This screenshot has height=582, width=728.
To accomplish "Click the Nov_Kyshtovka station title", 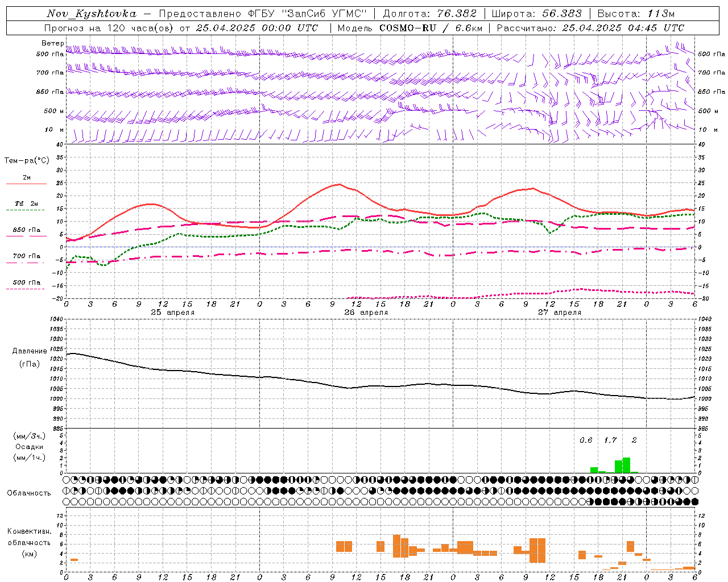I will pyautogui.click(x=91, y=14).
